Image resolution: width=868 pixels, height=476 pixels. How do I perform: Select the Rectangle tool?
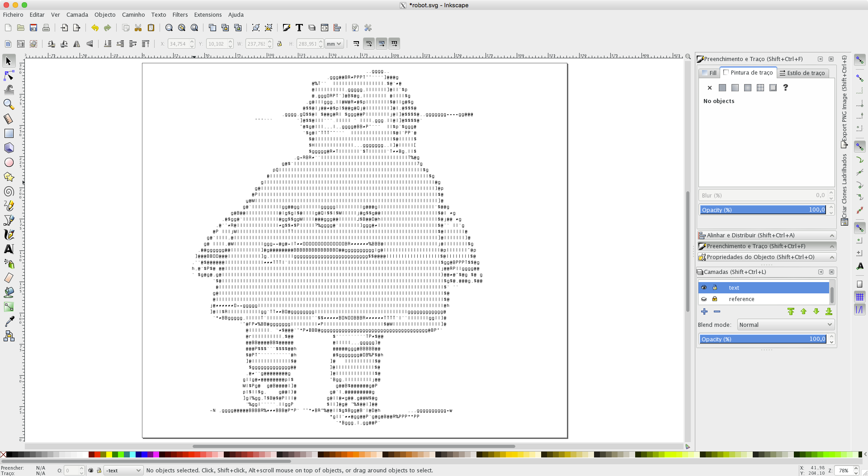9,133
